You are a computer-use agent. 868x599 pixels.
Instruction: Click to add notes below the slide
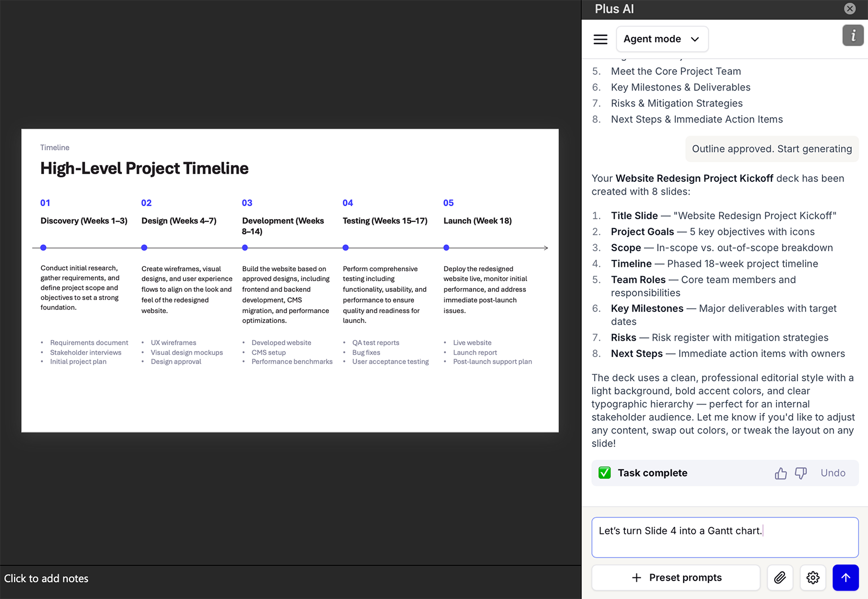click(x=47, y=579)
